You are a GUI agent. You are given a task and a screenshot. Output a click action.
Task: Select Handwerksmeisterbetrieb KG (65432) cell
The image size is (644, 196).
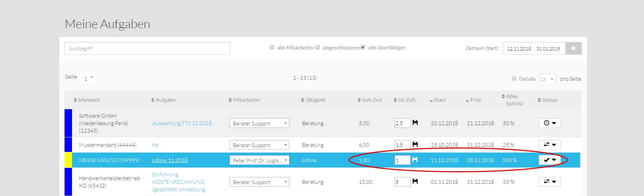click(x=109, y=182)
